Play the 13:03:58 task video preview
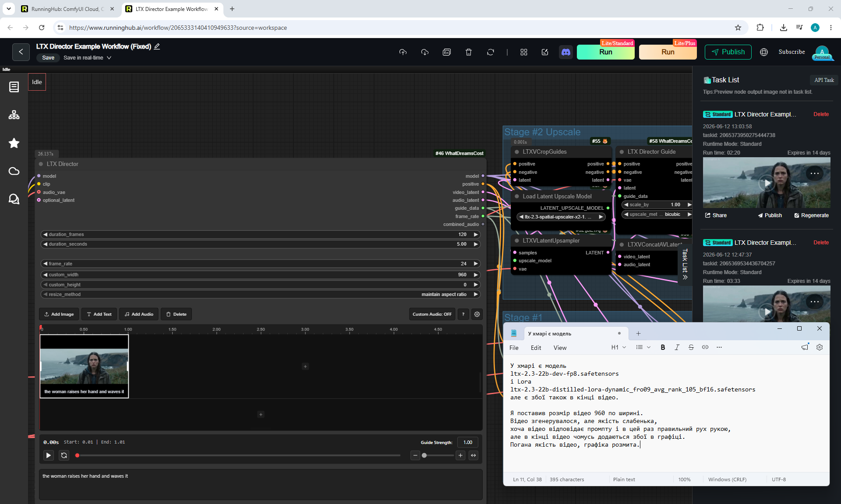841x504 pixels. click(767, 183)
